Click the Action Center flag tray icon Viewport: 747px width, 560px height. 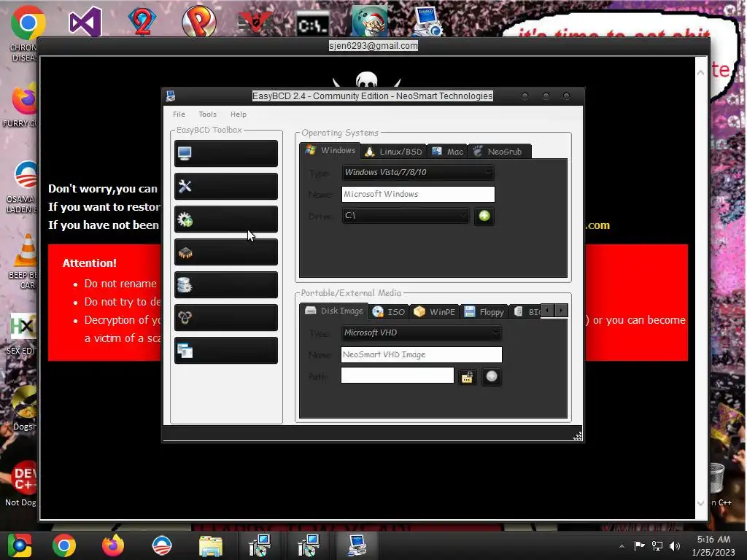639,545
